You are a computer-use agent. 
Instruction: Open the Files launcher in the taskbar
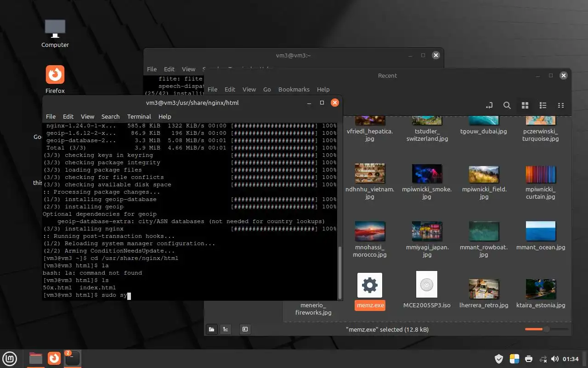coord(35,358)
